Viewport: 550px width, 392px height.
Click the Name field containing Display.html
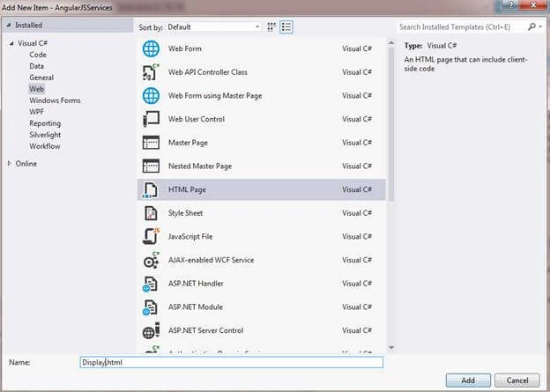pyautogui.click(x=232, y=362)
